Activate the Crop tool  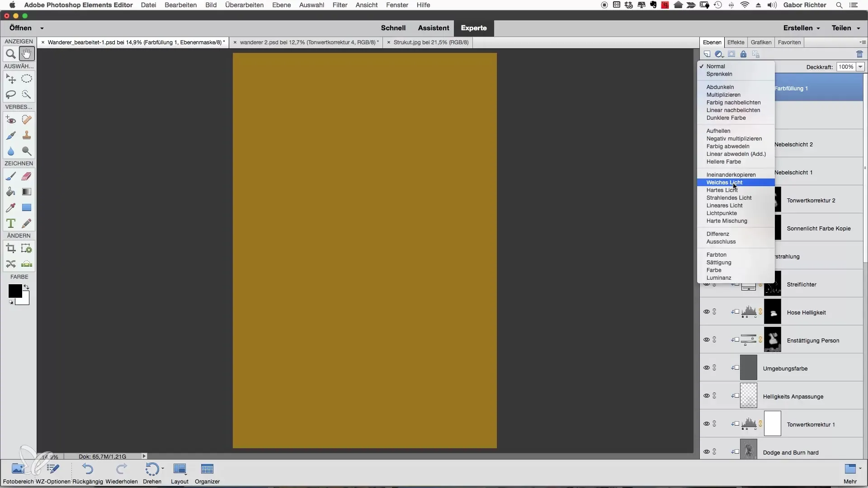coord(11,249)
